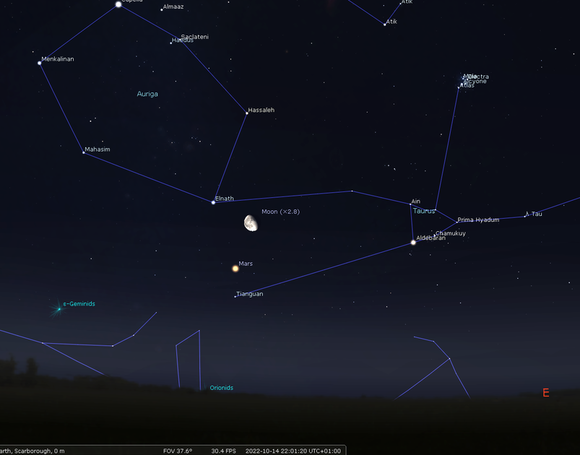Select the star Hassaleh
The image size is (580, 455).
(x=247, y=113)
